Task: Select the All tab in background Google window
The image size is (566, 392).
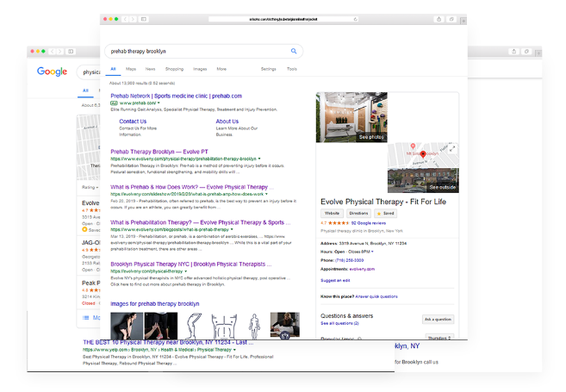Action: point(85,90)
